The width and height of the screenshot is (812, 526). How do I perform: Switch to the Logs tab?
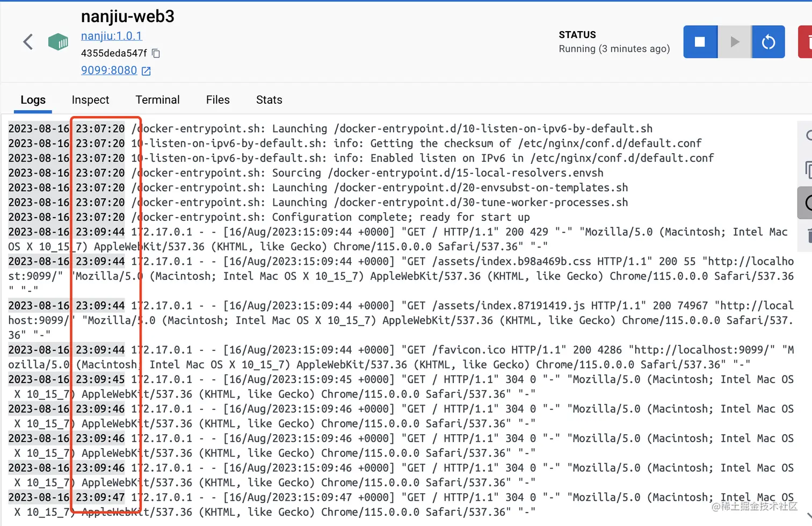pyautogui.click(x=33, y=100)
